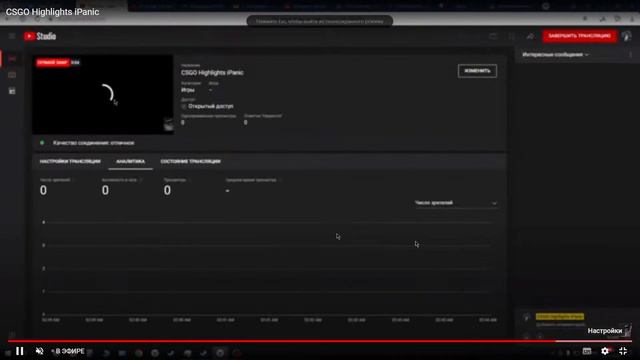Open chat panel three-dot menu
The image size is (640, 360).
(x=630, y=55)
